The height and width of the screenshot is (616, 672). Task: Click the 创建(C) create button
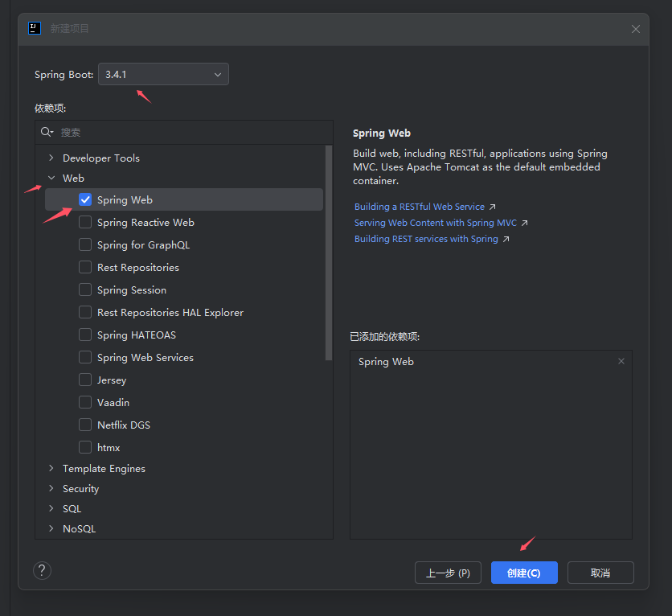(524, 573)
